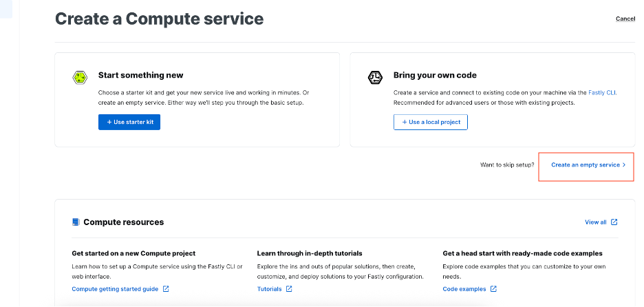The height and width of the screenshot is (307, 644).
Task: Click the green Start something new hexagon icon
Action: pos(80,77)
